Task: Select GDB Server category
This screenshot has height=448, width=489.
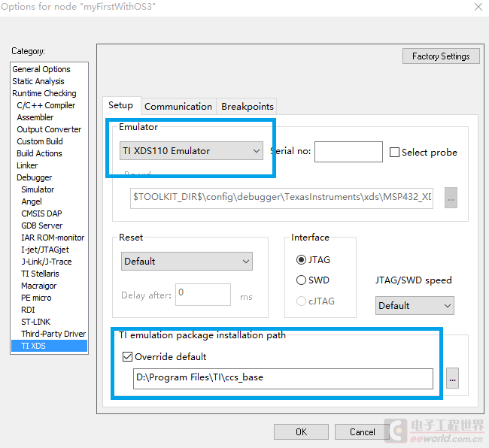Action: coord(42,226)
